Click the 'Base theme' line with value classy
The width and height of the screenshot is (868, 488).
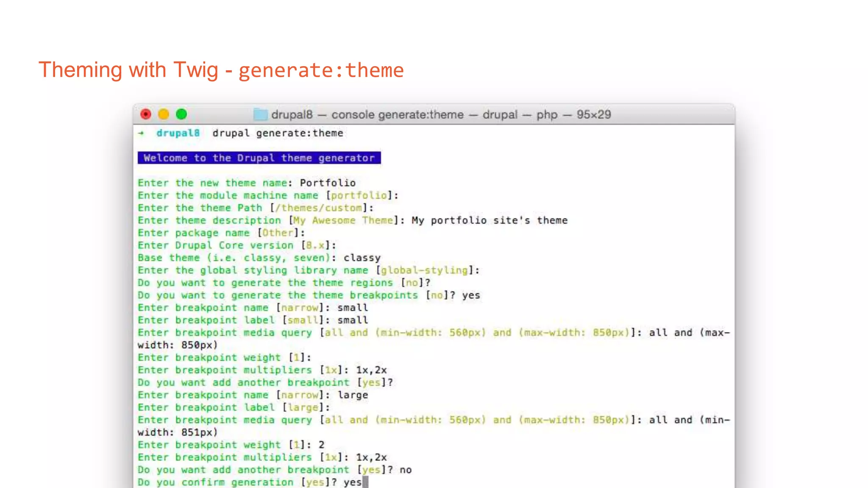point(259,258)
